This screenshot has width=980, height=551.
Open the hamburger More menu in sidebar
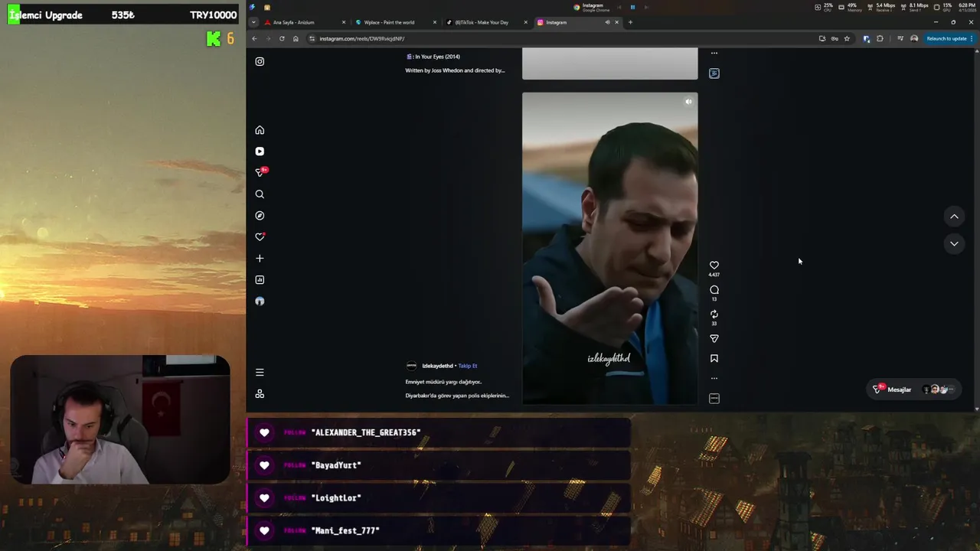(x=260, y=373)
